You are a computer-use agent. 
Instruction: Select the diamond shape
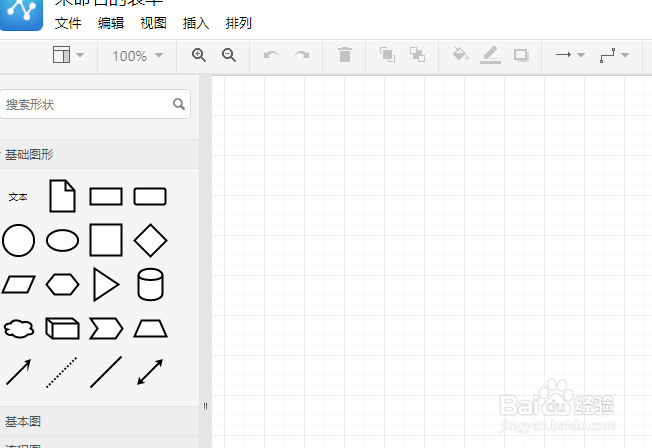tap(150, 240)
